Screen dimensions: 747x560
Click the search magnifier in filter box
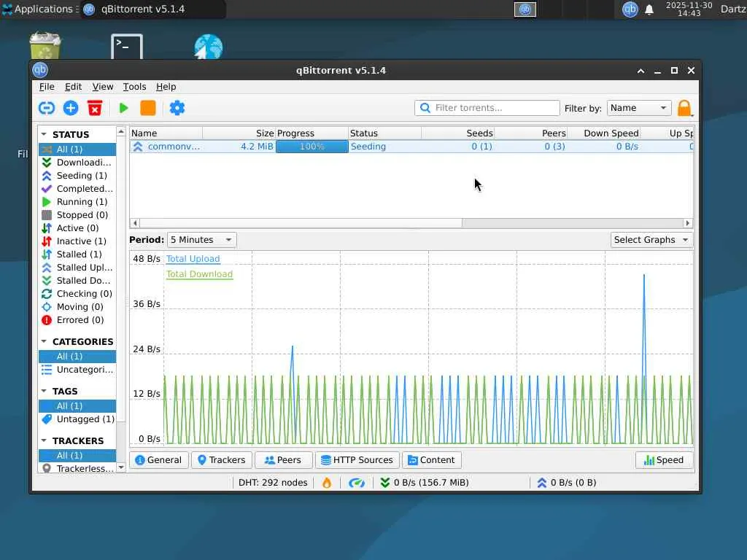coord(425,108)
